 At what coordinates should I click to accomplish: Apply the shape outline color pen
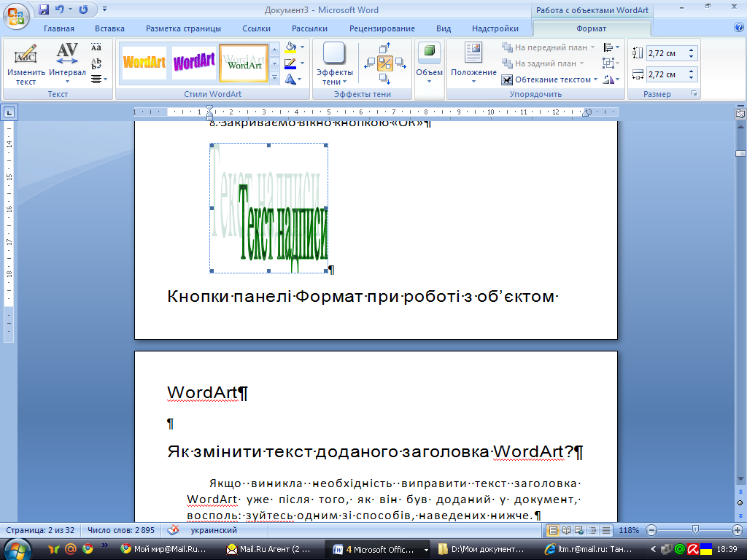pyautogui.click(x=290, y=63)
